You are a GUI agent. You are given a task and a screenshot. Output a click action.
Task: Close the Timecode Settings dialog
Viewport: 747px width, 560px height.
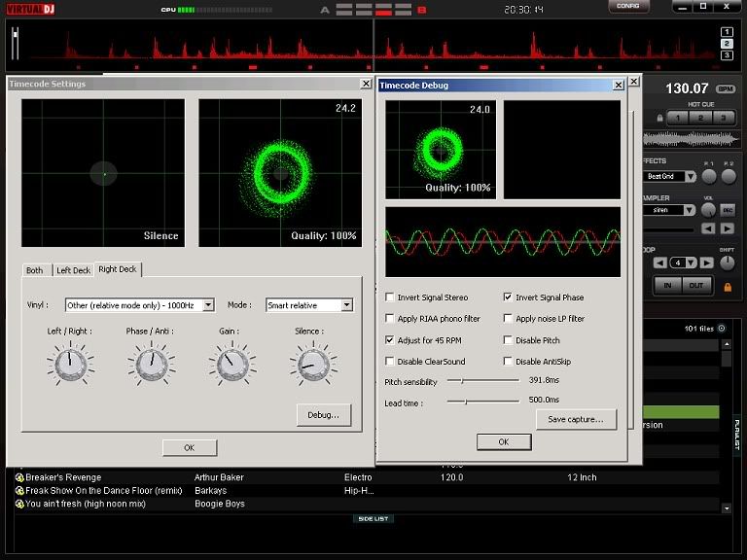pos(366,84)
